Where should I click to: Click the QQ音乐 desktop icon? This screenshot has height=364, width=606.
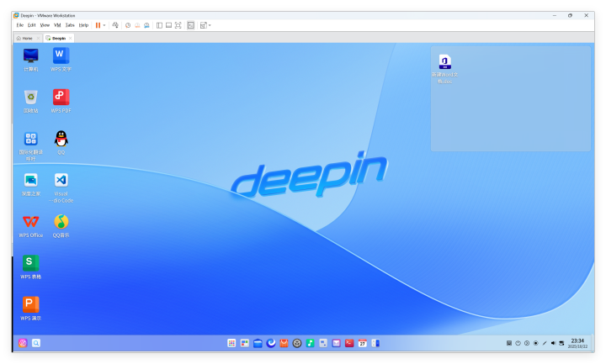[61, 222]
